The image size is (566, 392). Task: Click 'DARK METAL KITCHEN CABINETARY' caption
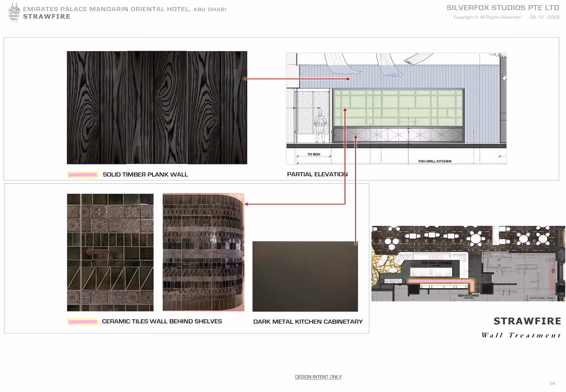[308, 322]
